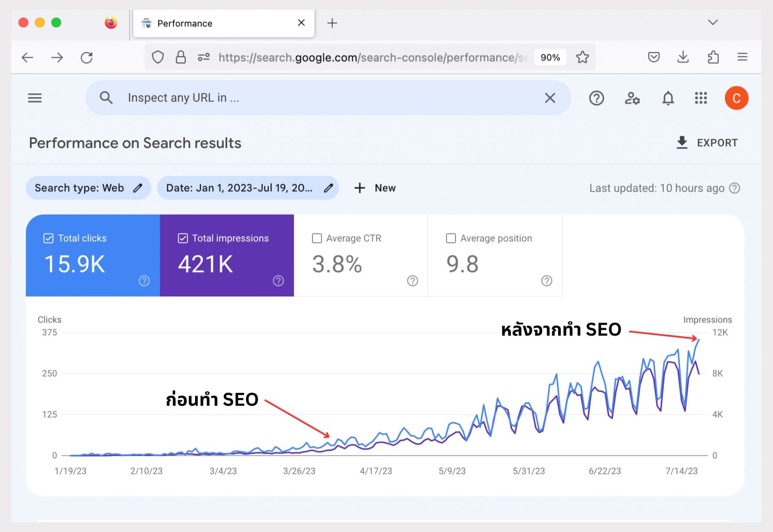Select the Performance browser tab
The width and height of the screenshot is (773, 532).
point(224,23)
